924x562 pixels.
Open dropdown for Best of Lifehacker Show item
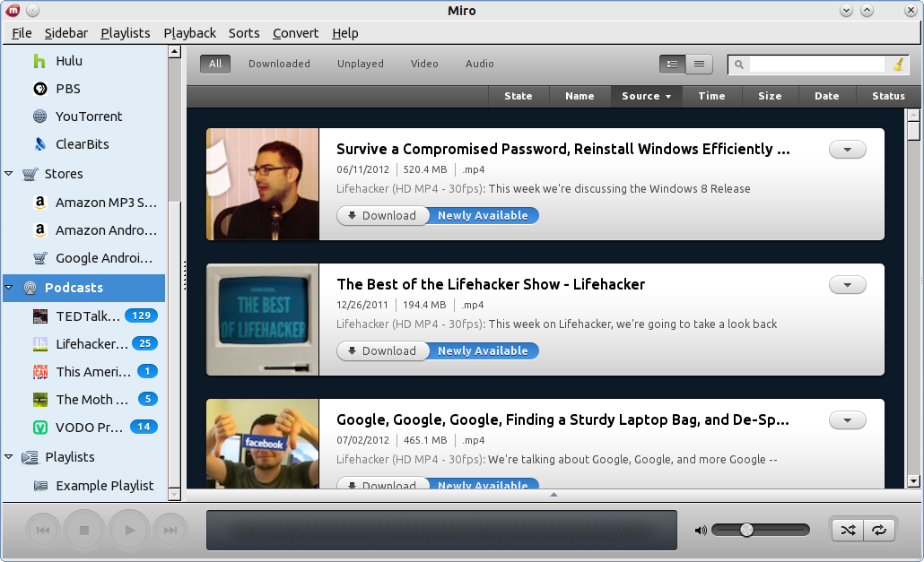tap(848, 285)
